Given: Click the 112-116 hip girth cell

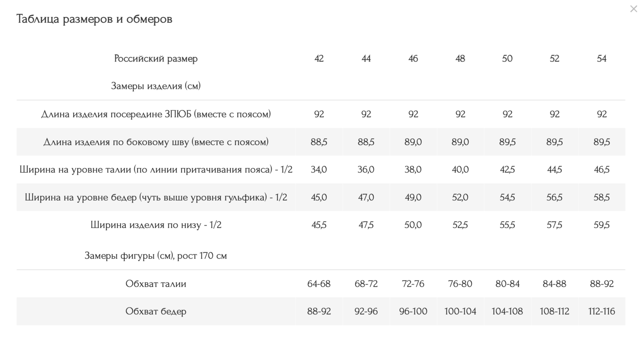Looking at the screenshot, I should click(601, 311).
